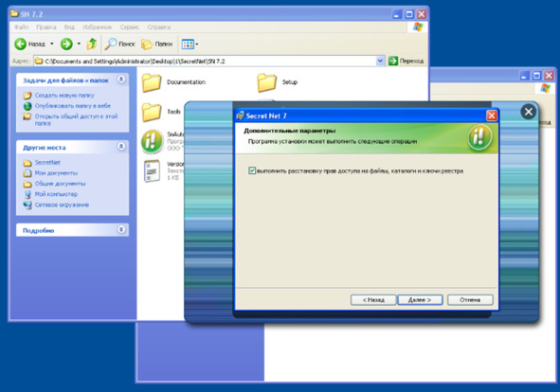The height and width of the screenshot is (392, 560).
Task: Click the green Forward arrow icon
Action: (x=66, y=44)
